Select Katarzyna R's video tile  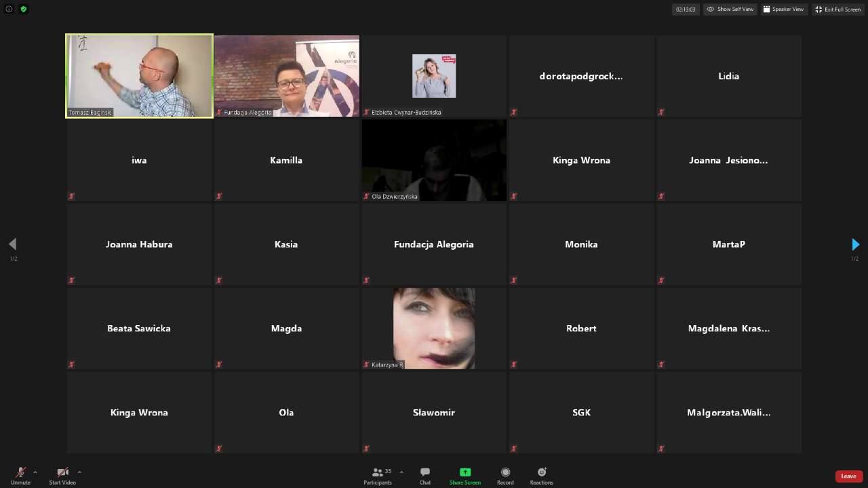pos(434,329)
